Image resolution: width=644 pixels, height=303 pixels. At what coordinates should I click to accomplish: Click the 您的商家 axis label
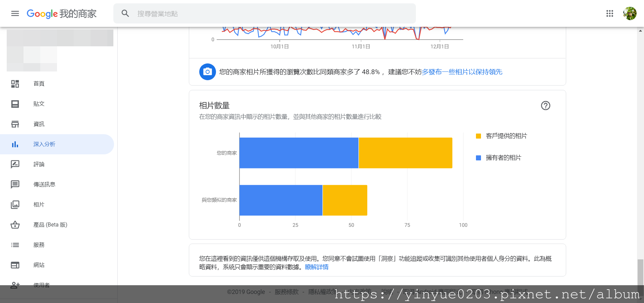tap(227, 153)
